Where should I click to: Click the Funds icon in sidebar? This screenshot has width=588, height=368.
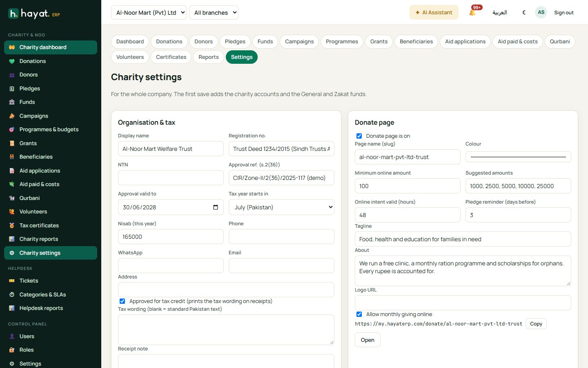(12, 102)
